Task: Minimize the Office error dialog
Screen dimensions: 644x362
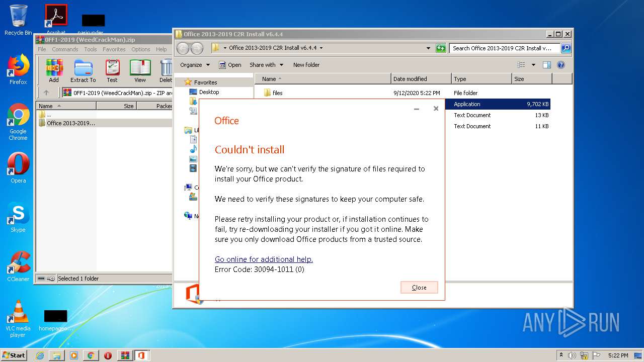Action: click(x=417, y=109)
